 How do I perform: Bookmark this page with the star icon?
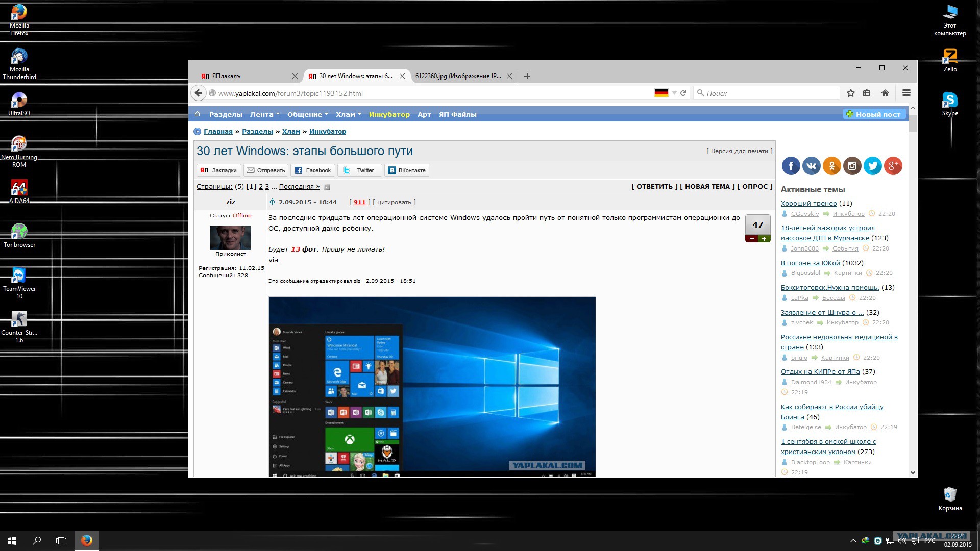tap(850, 93)
